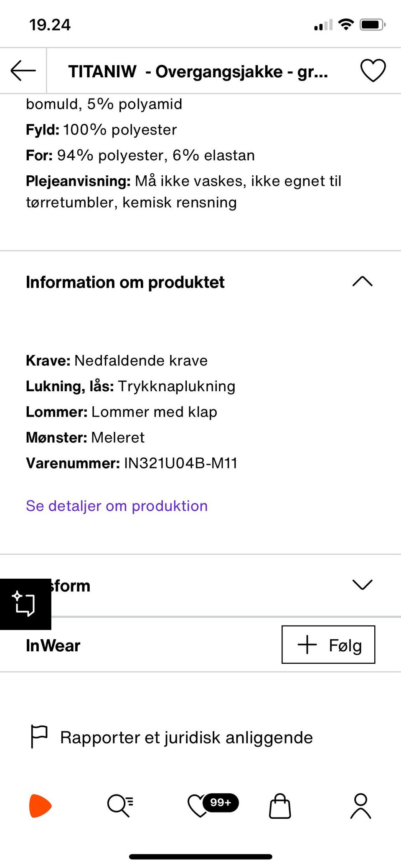Image resolution: width=401 pixels, height=868 pixels.
Task: Click Rapporter et juridisk anliggende text
Action: click(x=186, y=738)
